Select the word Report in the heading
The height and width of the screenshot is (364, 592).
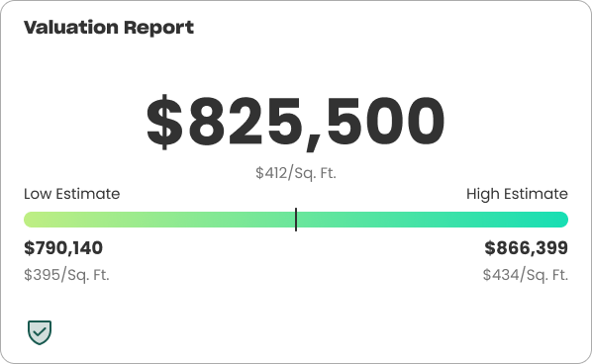tap(159, 29)
